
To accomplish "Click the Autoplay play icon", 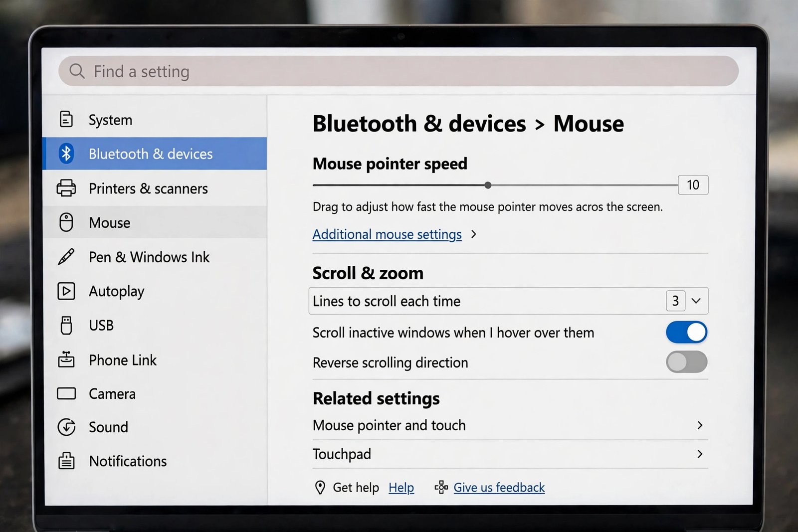I will (x=66, y=291).
